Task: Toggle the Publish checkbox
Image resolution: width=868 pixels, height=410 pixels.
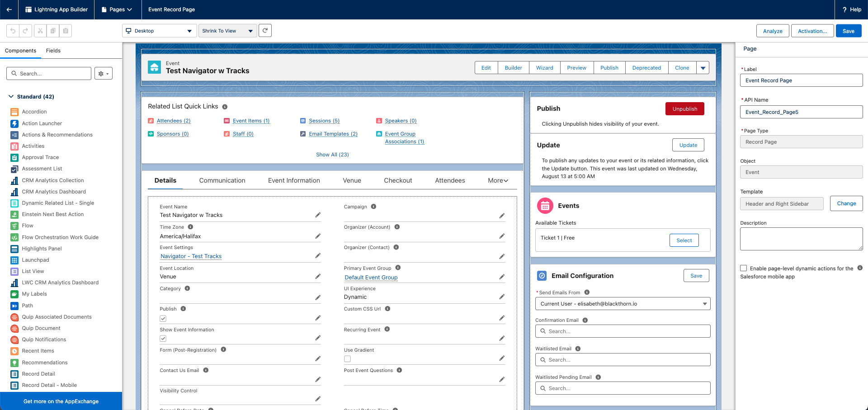Action: 163,319
